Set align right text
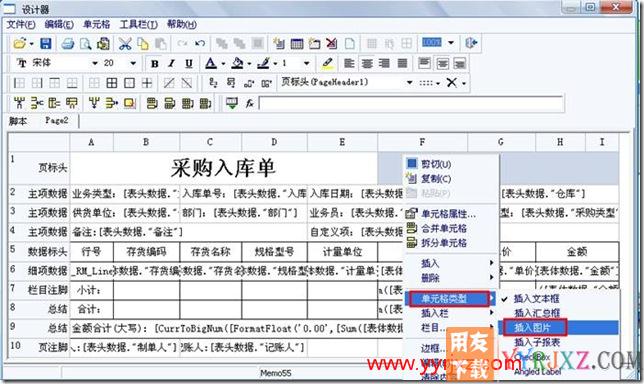 point(384,63)
